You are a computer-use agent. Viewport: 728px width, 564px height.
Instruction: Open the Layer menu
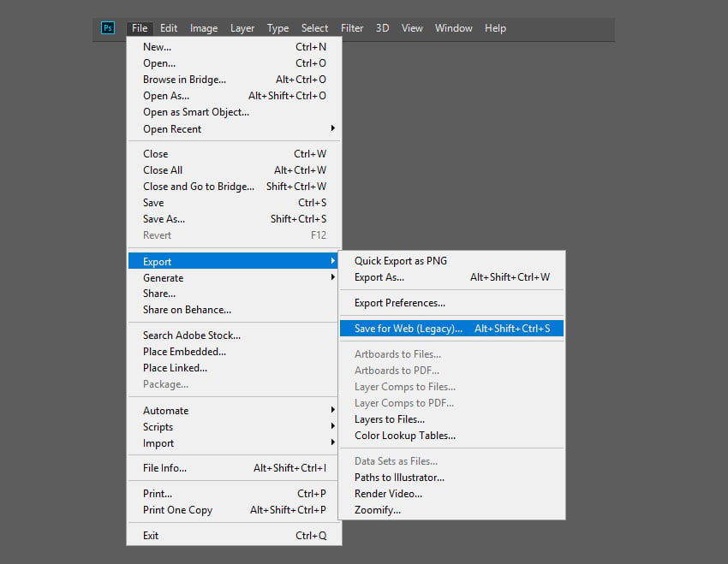pos(242,28)
